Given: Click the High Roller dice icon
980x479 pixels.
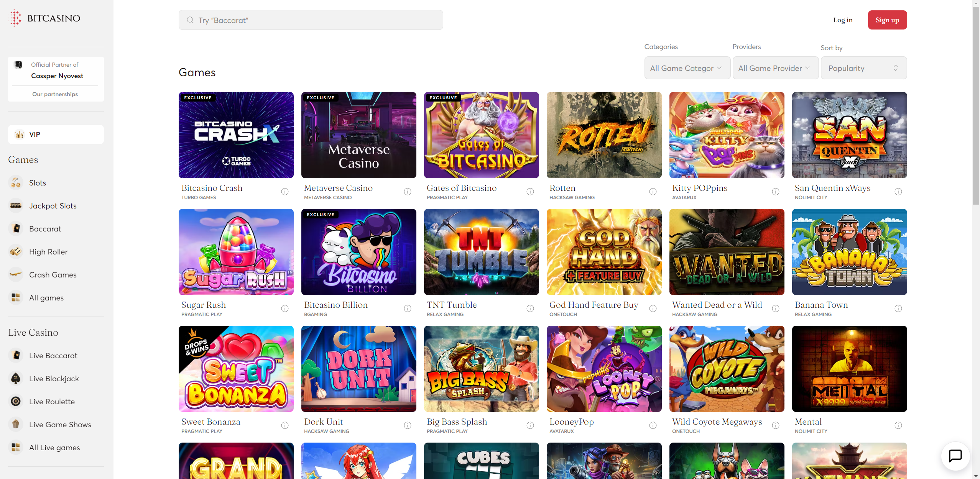Looking at the screenshot, I should tap(16, 252).
